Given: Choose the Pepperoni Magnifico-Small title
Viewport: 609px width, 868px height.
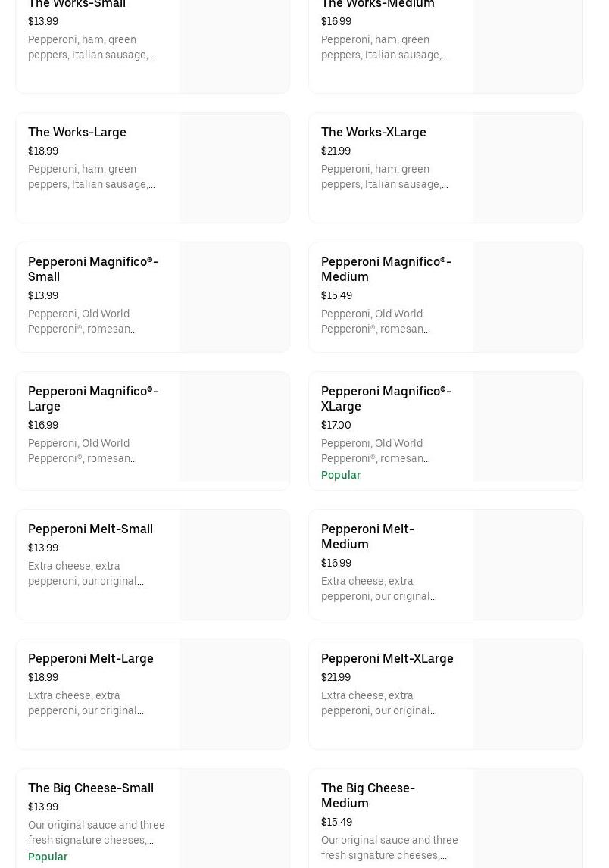Looking at the screenshot, I should click(x=92, y=269).
